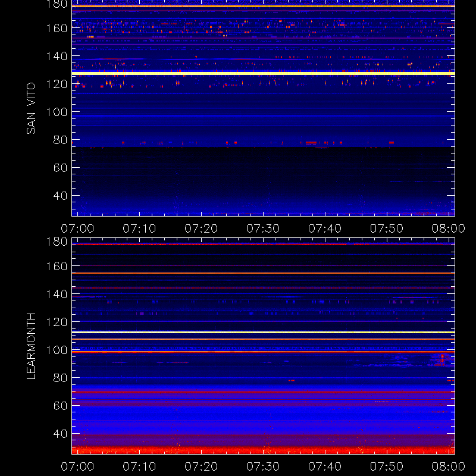The width and height of the screenshot is (476, 476).
Task: Click the orange band near 155 in LEARMONTH
Action: [263, 273]
